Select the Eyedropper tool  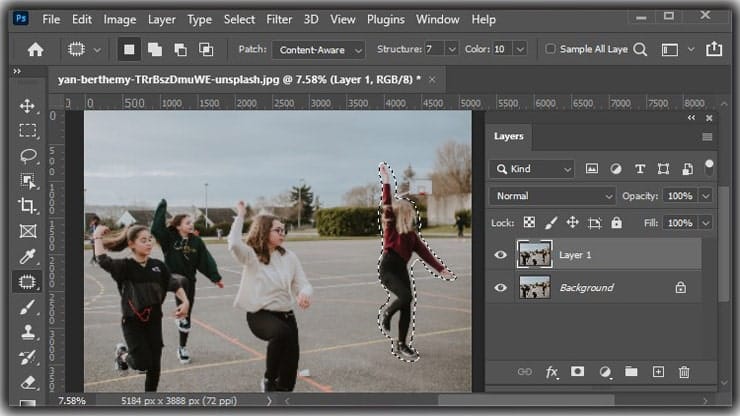coord(27,256)
